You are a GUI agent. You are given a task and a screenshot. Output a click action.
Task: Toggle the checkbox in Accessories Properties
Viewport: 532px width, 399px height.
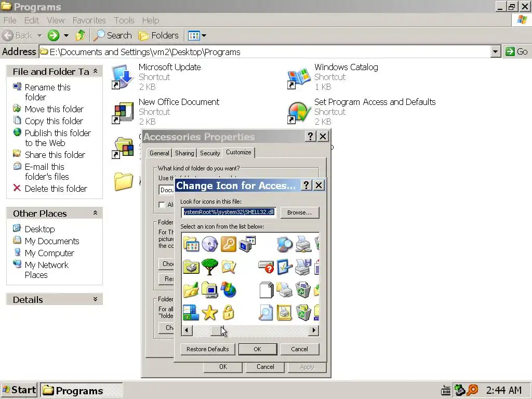[x=162, y=205]
